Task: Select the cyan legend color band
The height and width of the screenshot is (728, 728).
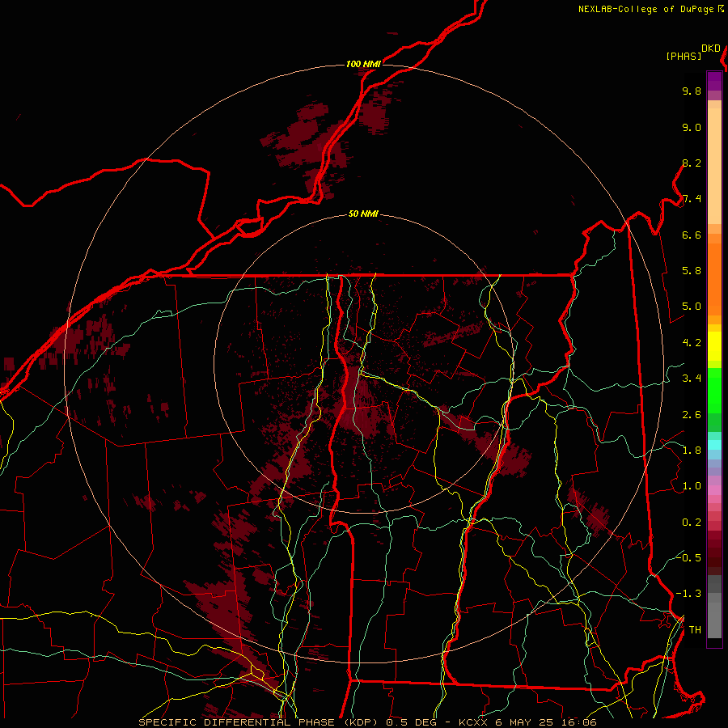Action: pyautogui.click(x=714, y=445)
